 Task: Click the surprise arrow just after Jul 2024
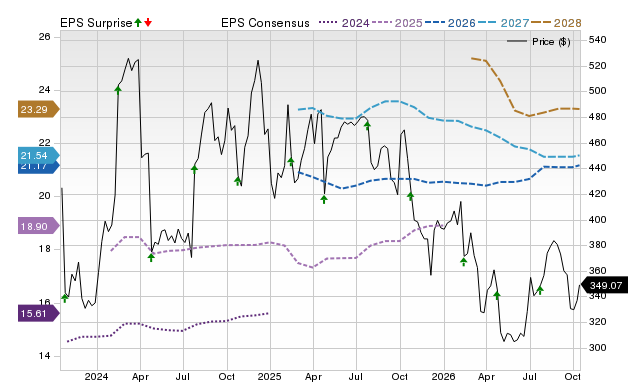pyautogui.click(x=194, y=169)
